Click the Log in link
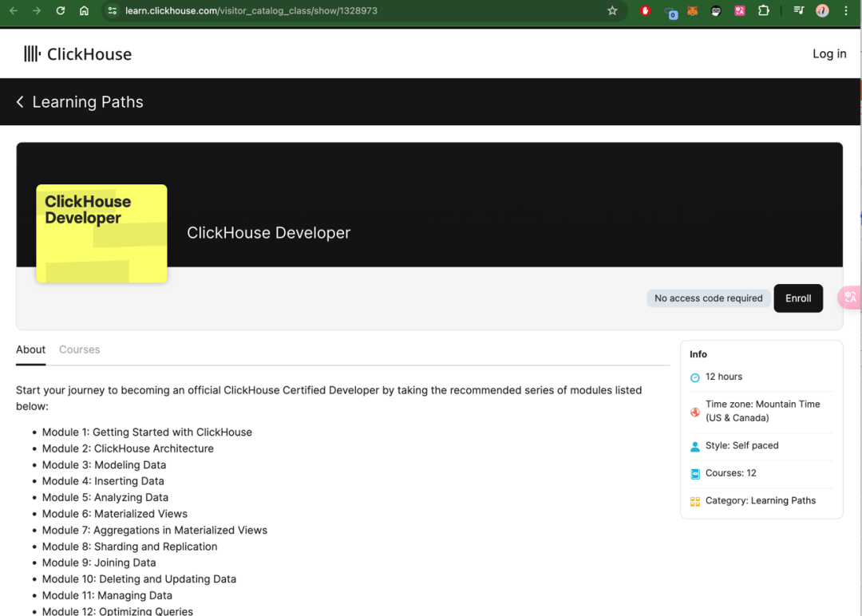Screen dimensions: 862x616 (829, 53)
